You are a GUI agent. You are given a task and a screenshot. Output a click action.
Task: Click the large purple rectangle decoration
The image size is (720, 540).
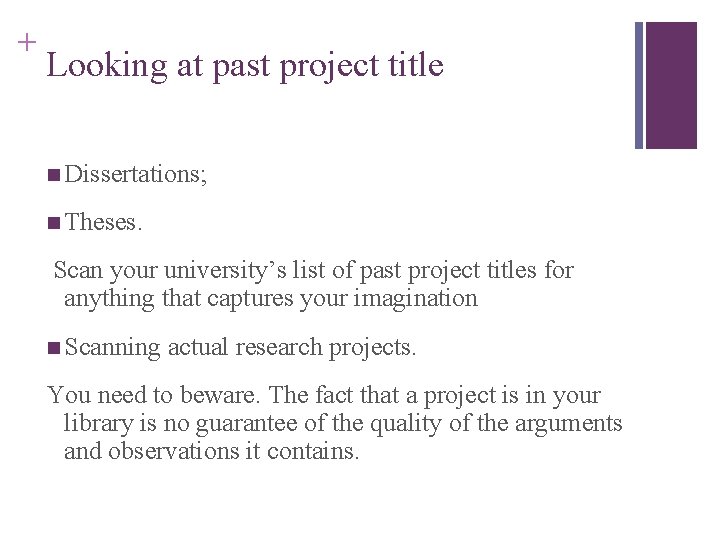671,85
